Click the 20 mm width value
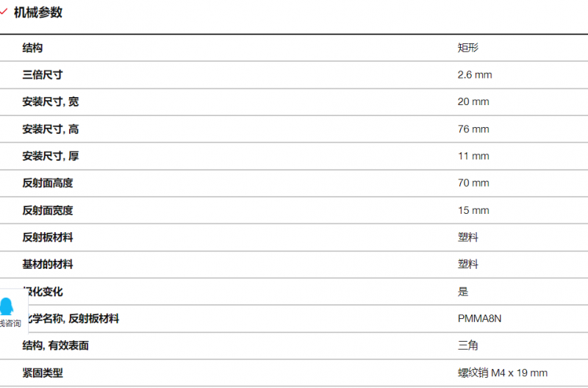 tap(473, 101)
